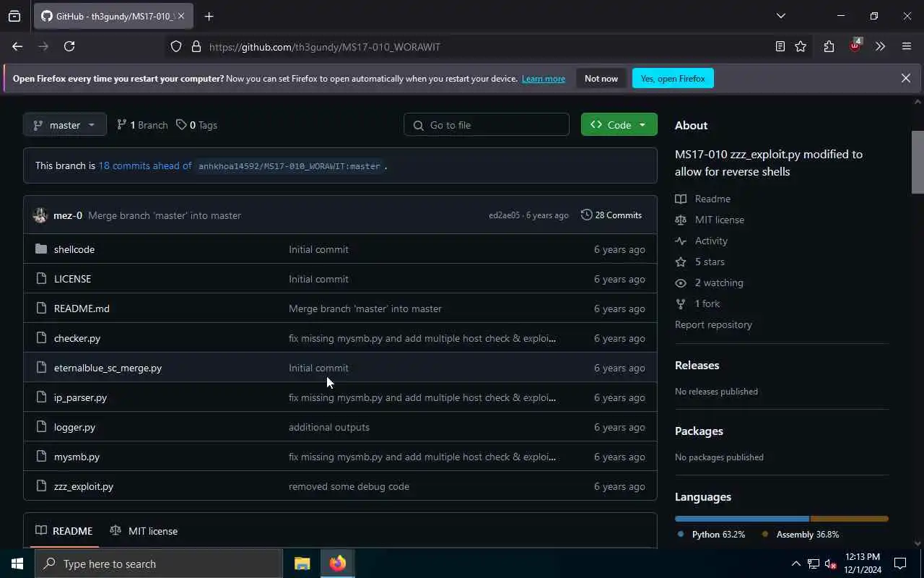Show hidden system tray icons
The height and width of the screenshot is (578, 924).
tap(796, 564)
